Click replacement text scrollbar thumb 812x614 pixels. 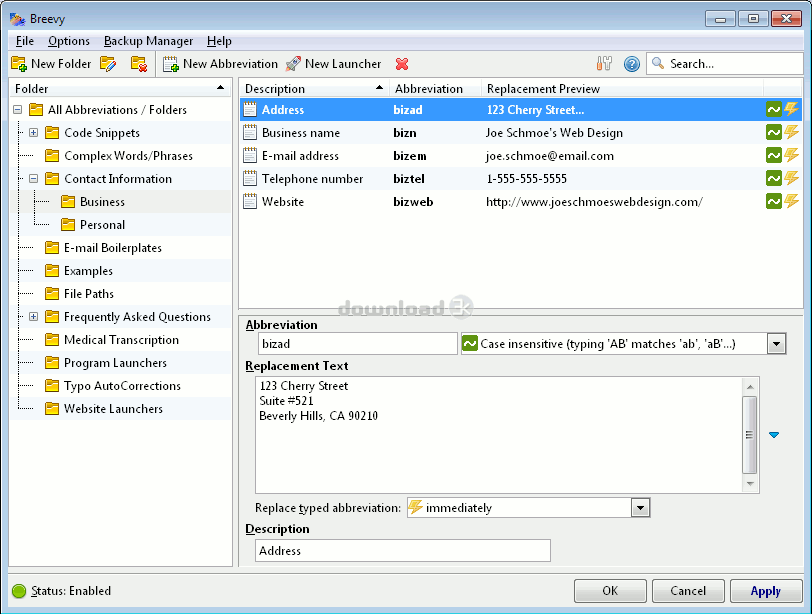pyautogui.click(x=749, y=435)
